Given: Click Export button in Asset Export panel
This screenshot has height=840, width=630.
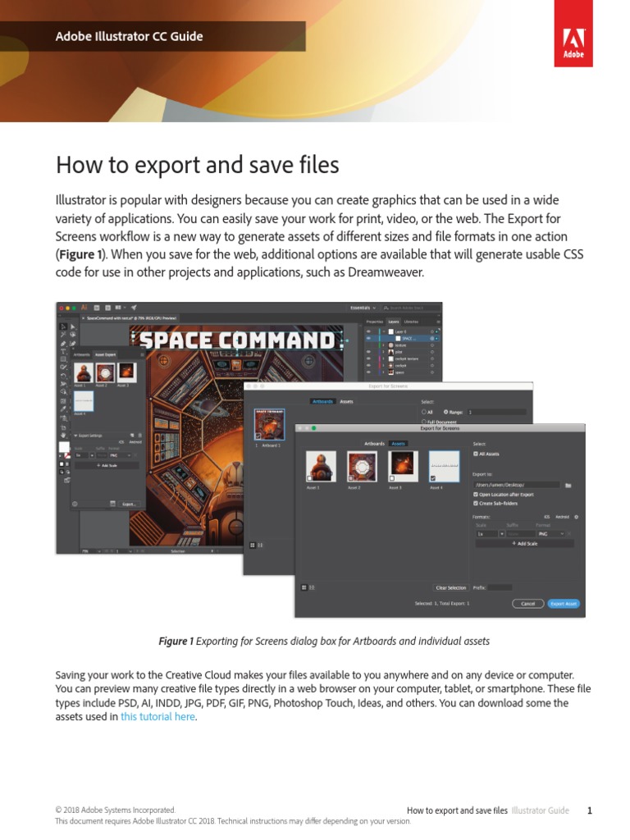Looking at the screenshot, I should coord(130,504).
